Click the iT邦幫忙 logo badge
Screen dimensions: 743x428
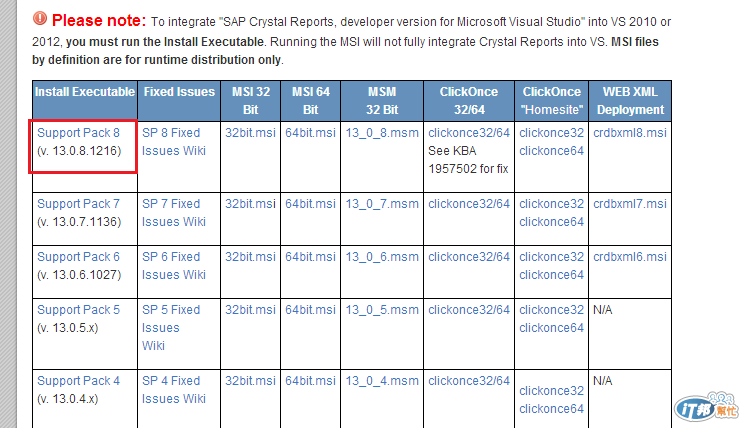coord(707,407)
